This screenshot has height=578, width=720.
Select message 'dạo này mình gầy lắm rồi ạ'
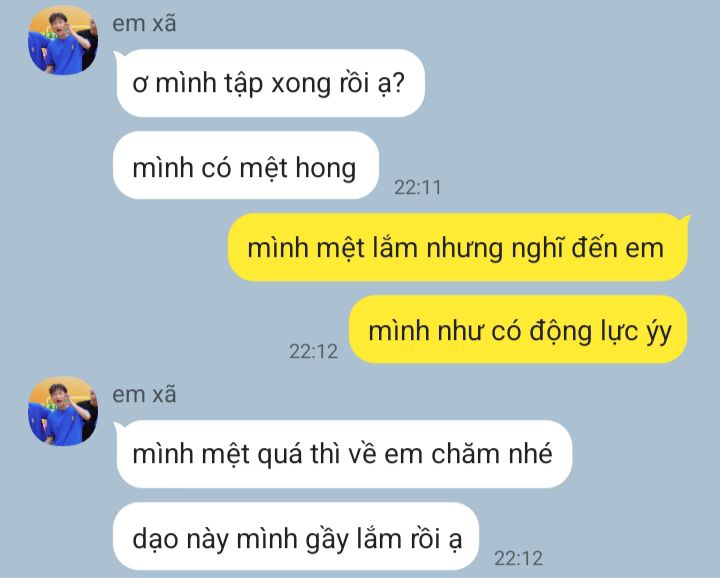pyautogui.click(x=296, y=536)
